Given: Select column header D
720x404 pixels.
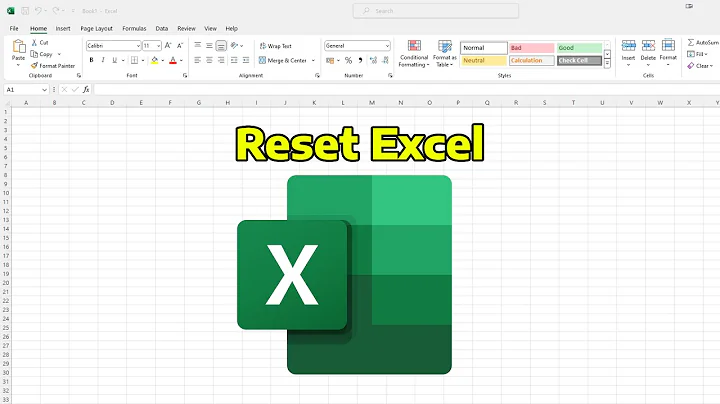Looking at the screenshot, I should pyautogui.click(x=112, y=103).
